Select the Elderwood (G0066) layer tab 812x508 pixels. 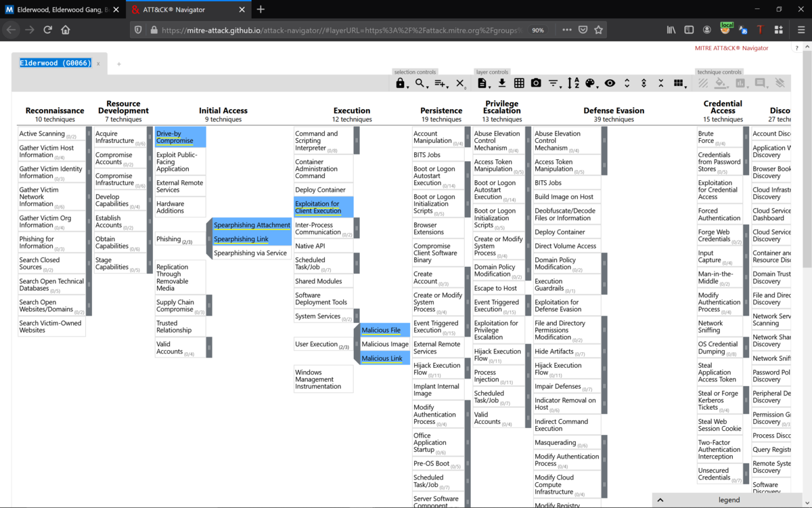(x=55, y=63)
